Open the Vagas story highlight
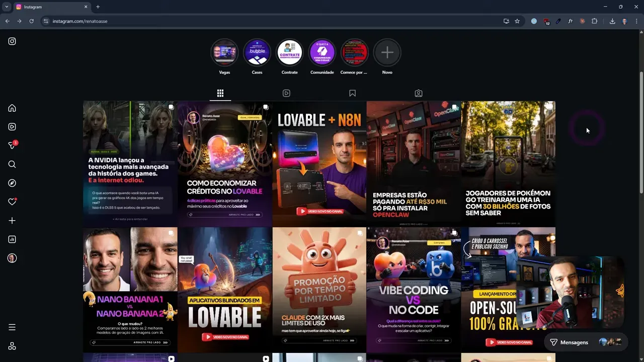 (x=224, y=53)
